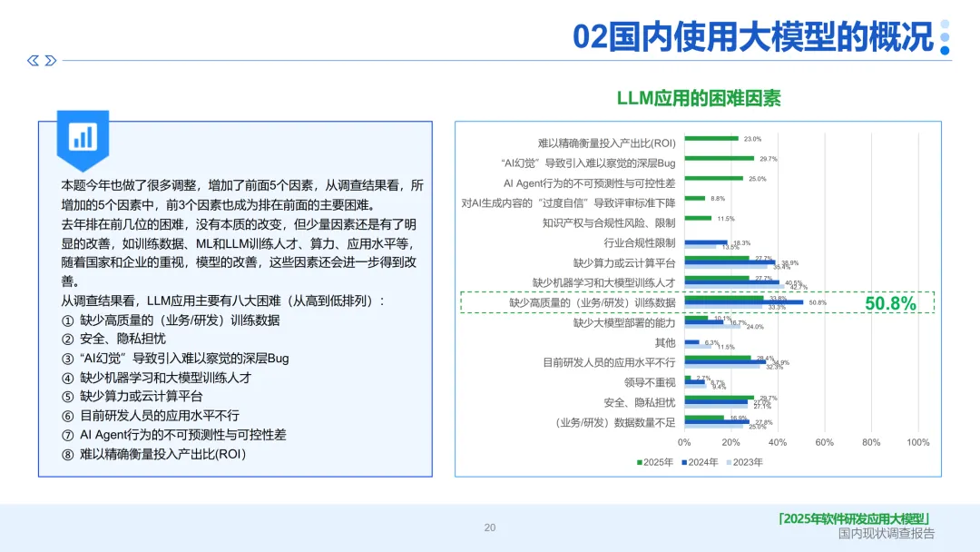Click the 11.5% value beside 知识产权 bar
Image resolution: width=980 pixels, height=552 pixels.
[726, 219]
